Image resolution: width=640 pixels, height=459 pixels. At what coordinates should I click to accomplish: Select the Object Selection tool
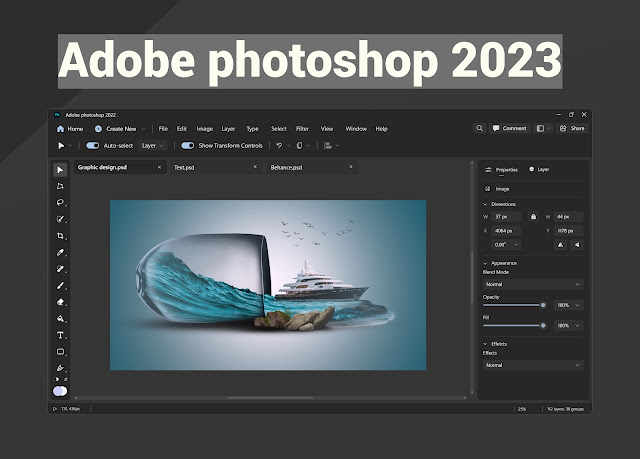click(x=60, y=220)
